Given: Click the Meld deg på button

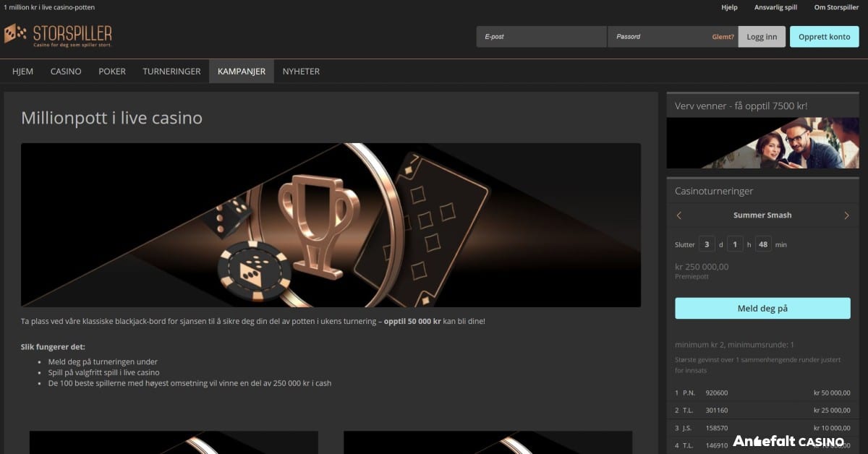Looking at the screenshot, I should (x=762, y=308).
